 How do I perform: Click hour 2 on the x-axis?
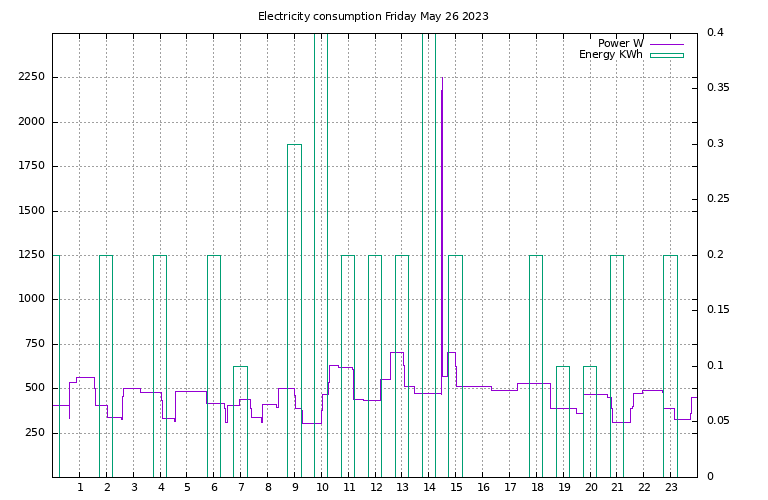pos(107,488)
